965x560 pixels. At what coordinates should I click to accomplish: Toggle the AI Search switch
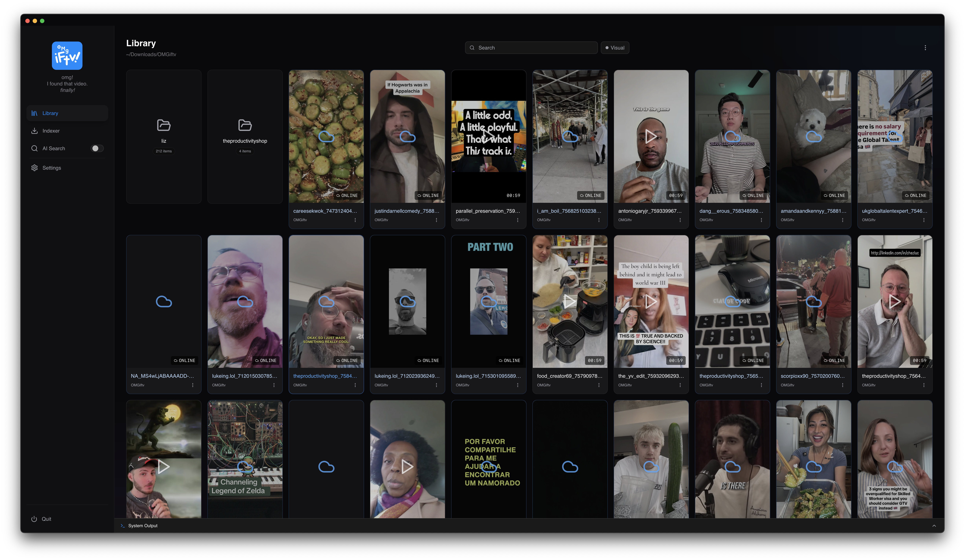pos(97,149)
